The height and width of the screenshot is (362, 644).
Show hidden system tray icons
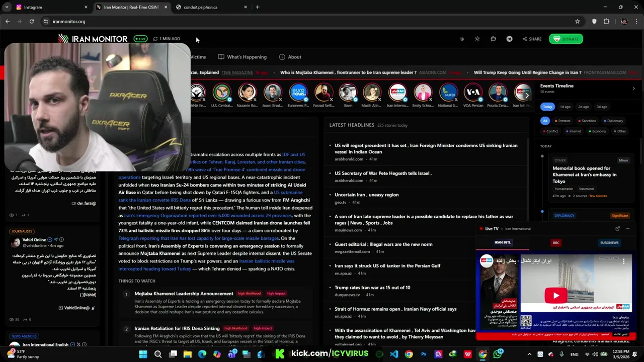point(529,354)
